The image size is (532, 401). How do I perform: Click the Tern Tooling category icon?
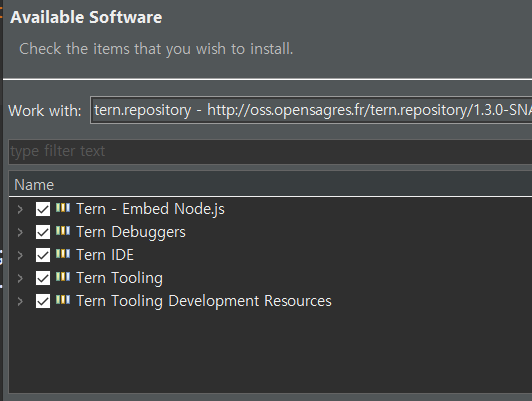click(x=63, y=277)
